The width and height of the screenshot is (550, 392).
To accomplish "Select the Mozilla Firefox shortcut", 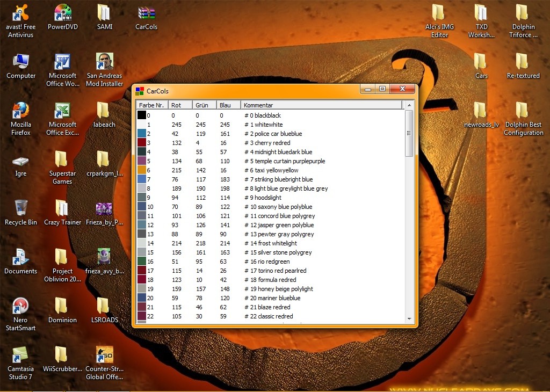I will [x=20, y=111].
